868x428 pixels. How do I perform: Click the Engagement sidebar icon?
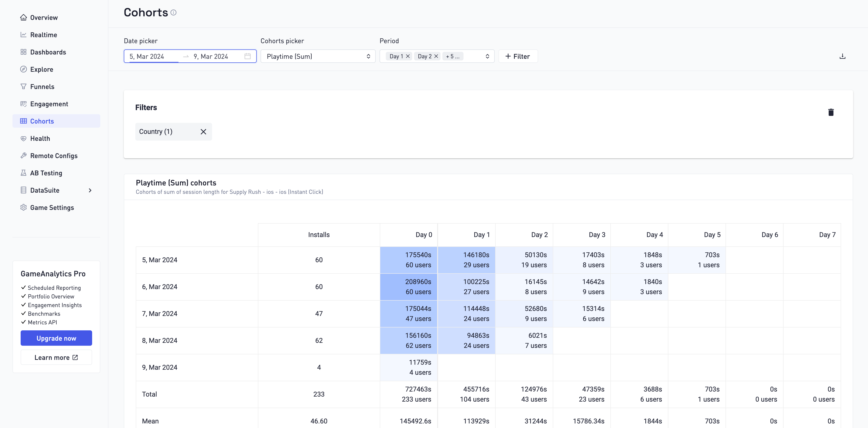pos(23,104)
